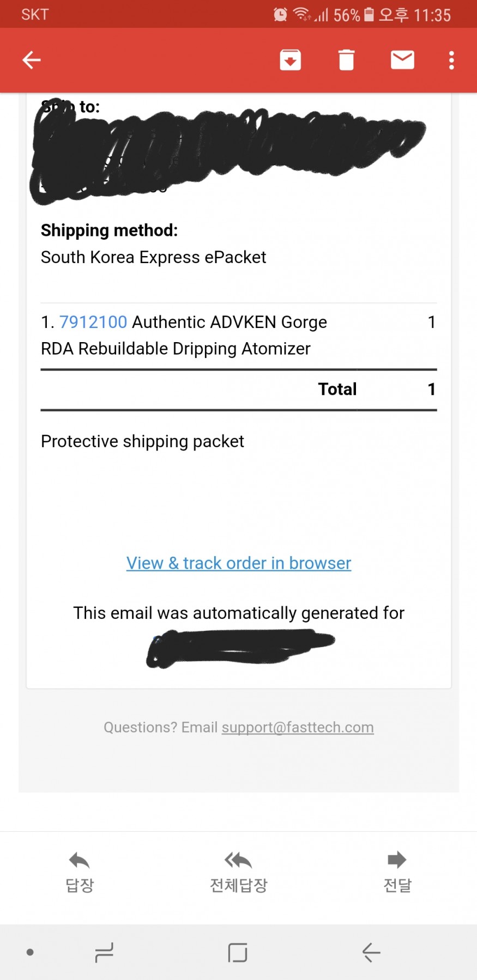Mark email as unread
This screenshot has width=477, height=980.
pyautogui.click(x=402, y=60)
